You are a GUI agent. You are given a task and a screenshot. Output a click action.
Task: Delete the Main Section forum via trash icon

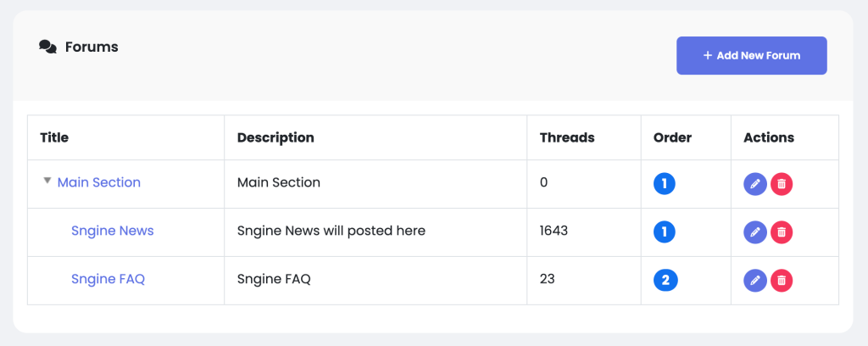point(782,184)
